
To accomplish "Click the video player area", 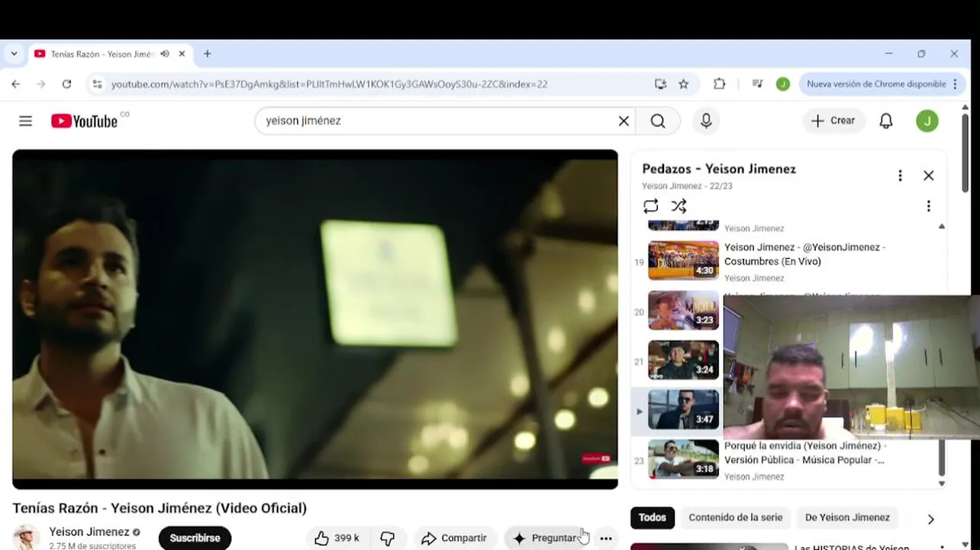I will (x=315, y=319).
